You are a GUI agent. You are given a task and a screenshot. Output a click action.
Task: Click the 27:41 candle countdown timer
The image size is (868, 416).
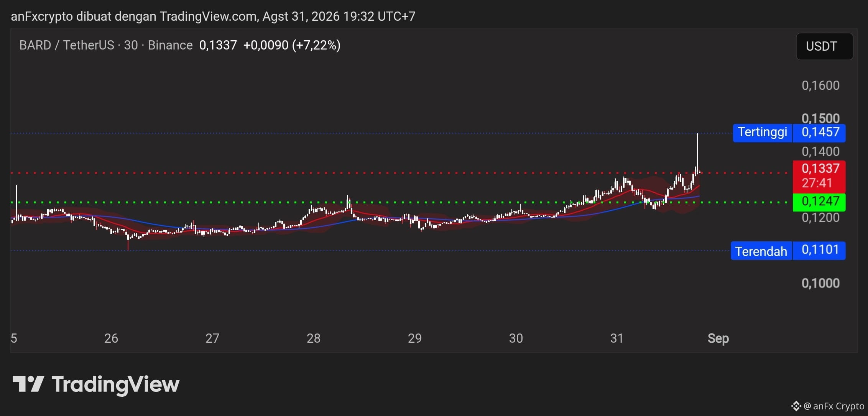point(817,183)
